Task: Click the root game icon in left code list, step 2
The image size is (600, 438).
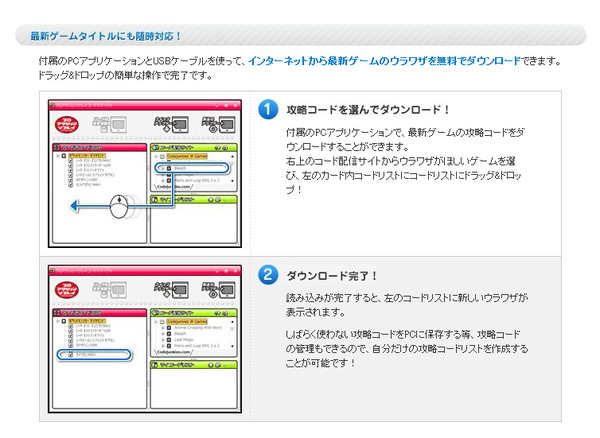Action: click(x=64, y=321)
